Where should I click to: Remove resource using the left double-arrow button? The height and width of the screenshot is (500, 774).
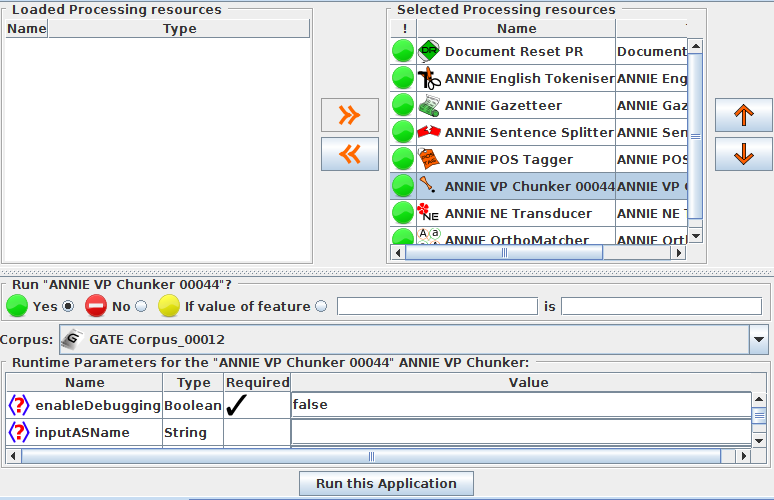coord(349,154)
